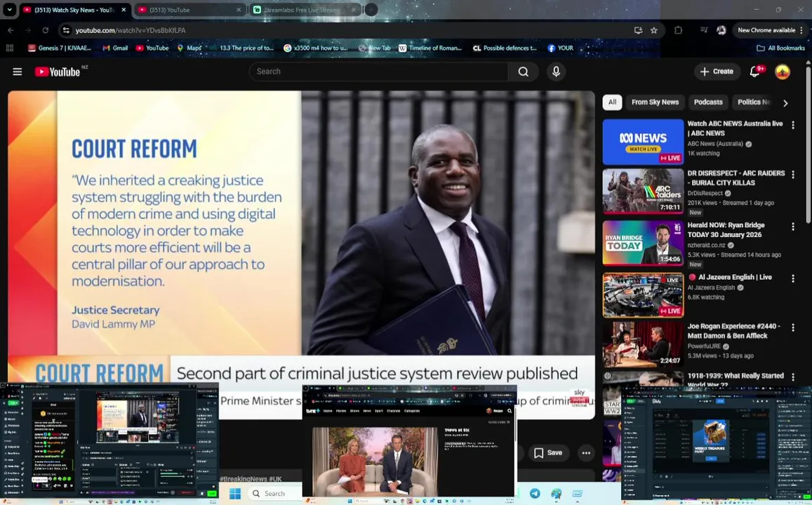812x505 pixels.
Task: Open the Gmail bookmark
Action: (x=115, y=48)
